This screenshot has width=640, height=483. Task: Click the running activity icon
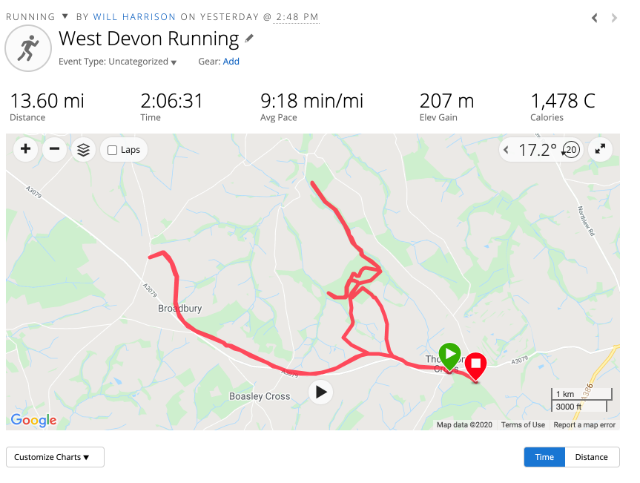coord(28,48)
